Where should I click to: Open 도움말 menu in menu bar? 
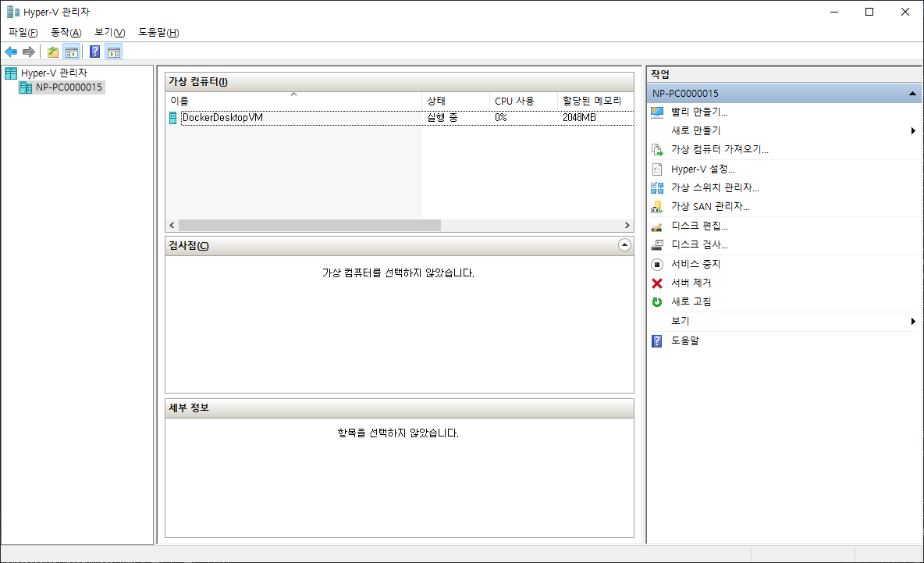click(x=158, y=33)
